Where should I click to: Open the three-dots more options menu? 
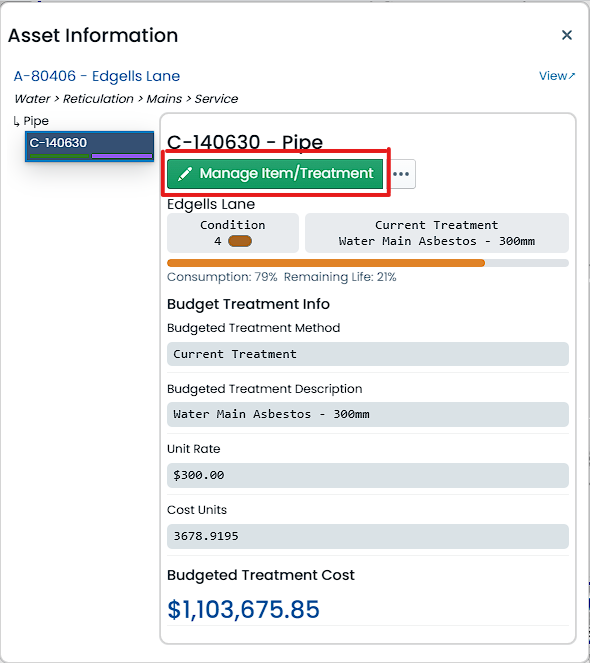pyautogui.click(x=401, y=174)
